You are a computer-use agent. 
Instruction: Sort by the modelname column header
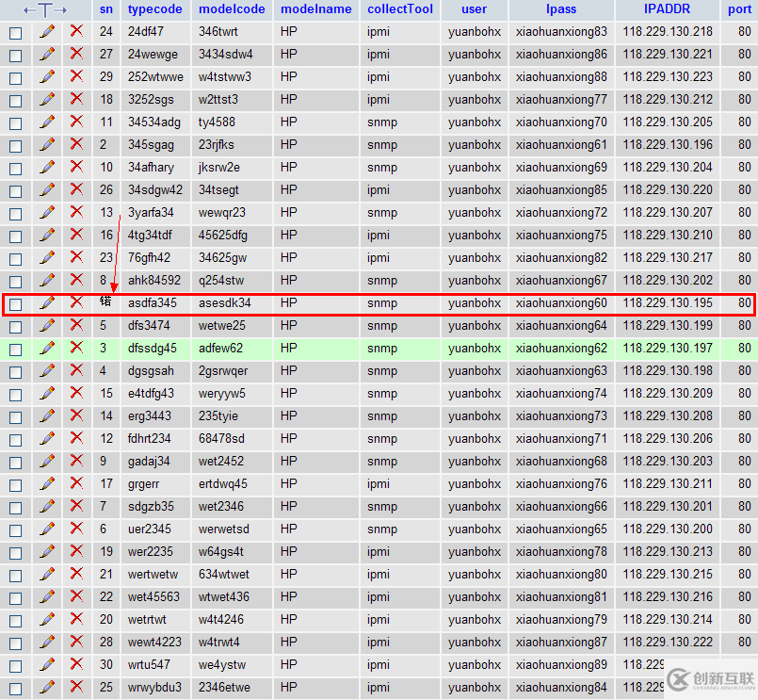[x=316, y=9]
